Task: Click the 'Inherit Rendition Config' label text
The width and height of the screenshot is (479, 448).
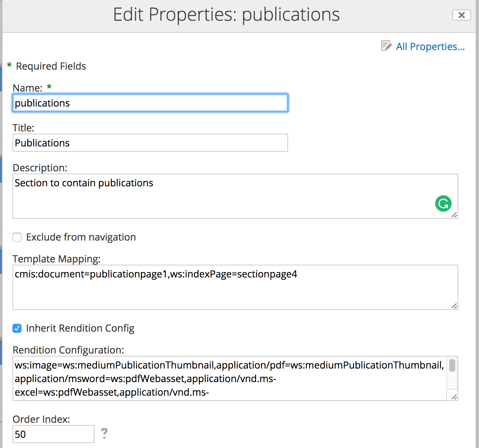Action: coord(80,328)
